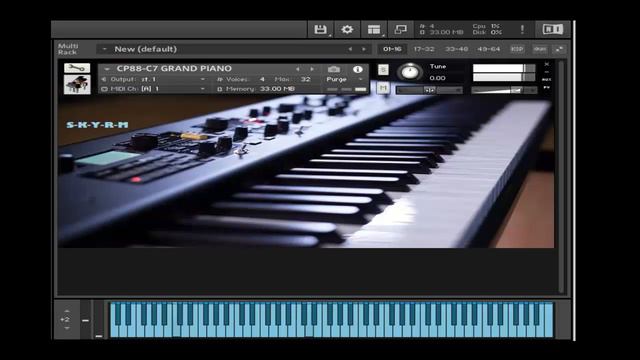
Task: Click the exclamation panic button
Action: click(x=522, y=29)
